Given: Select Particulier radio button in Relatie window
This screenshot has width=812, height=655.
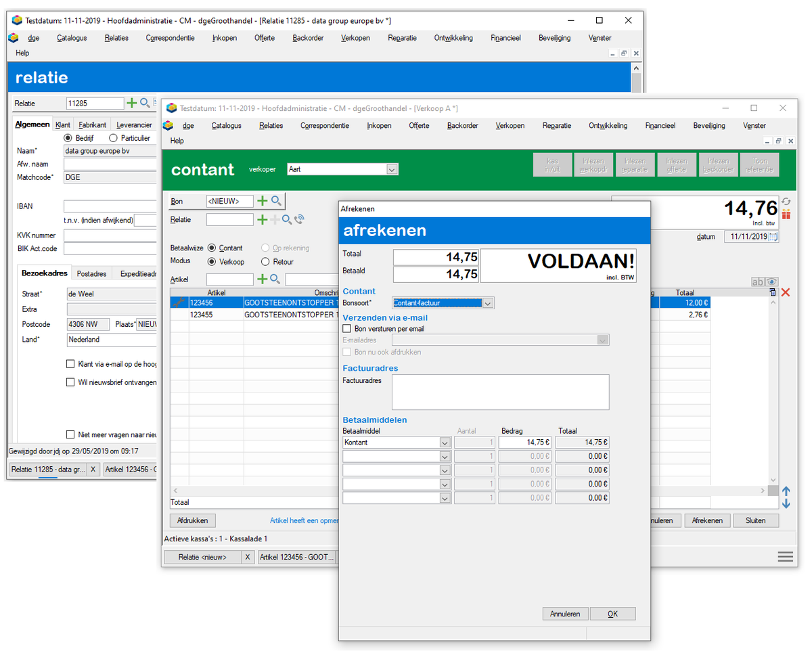Looking at the screenshot, I should point(113,138).
